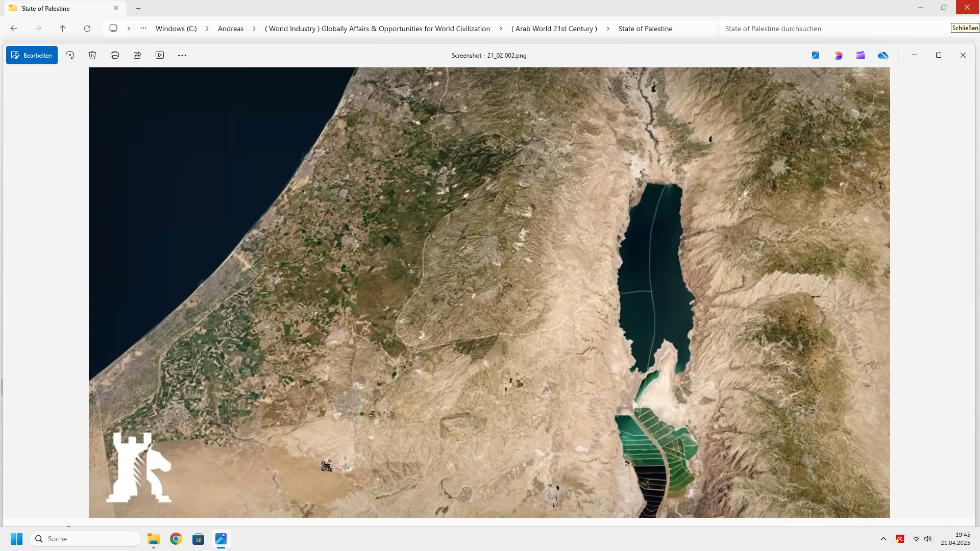Click the taskbar Suche search box
This screenshot has height=551, width=980.
(85, 539)
